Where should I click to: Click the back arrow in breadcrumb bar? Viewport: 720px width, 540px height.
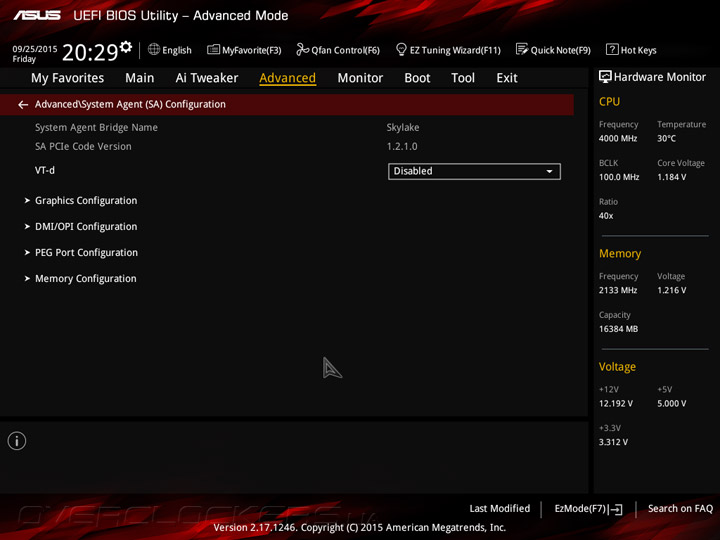pos(23,105)
